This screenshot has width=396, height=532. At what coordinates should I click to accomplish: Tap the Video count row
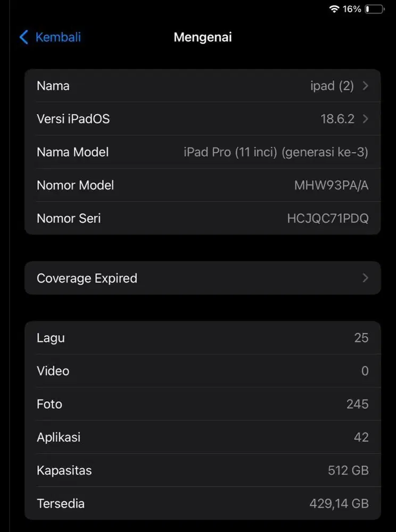(x=202, y=371)
